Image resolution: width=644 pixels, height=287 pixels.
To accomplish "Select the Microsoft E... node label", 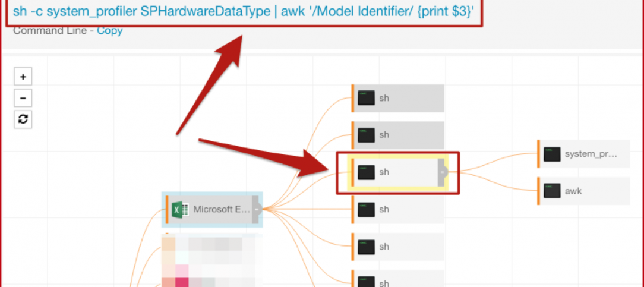I will [221, 210].
